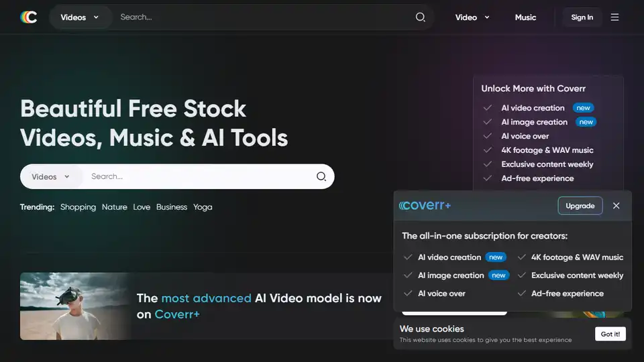Click the new badge next to AI video creation
This screenshot has width=644, height=362.
point(496,257)
